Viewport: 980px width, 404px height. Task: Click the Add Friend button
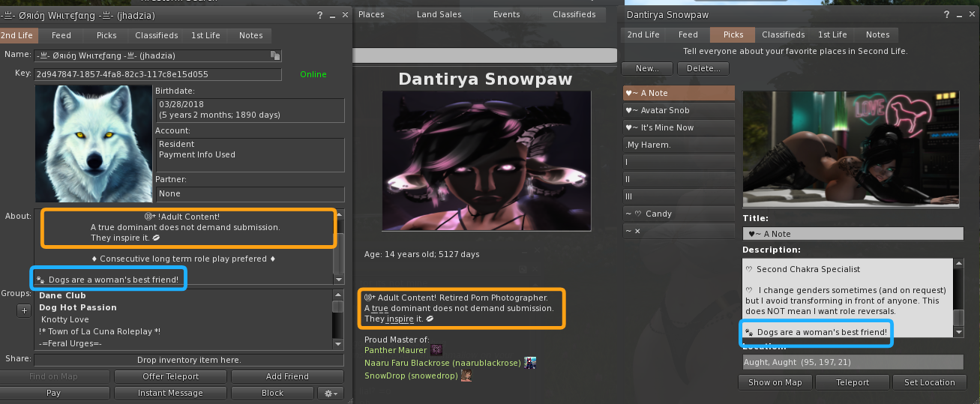point(287,376)
